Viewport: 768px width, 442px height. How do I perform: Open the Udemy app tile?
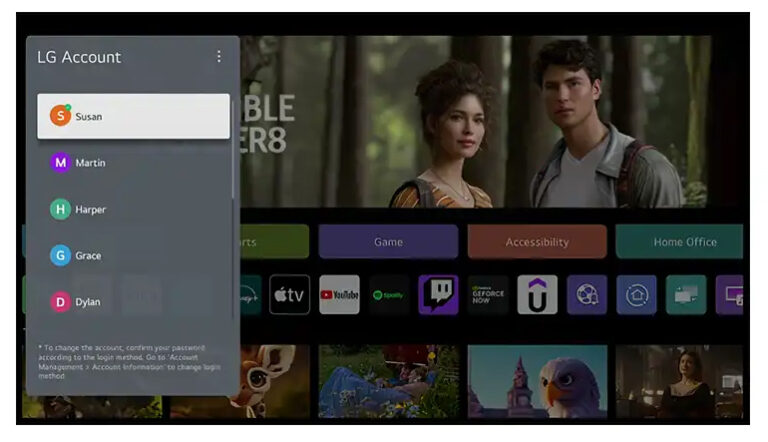point(537,295)
